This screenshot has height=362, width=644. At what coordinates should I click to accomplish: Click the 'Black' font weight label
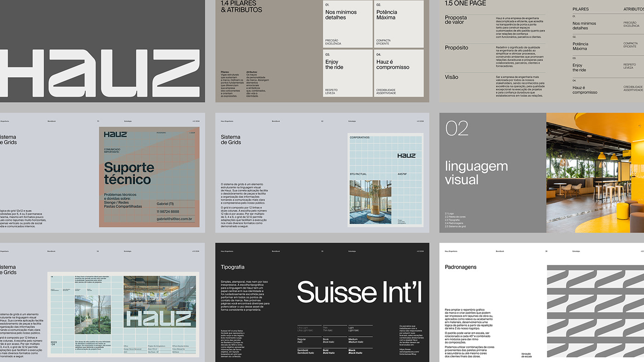[x=353, y=350]
